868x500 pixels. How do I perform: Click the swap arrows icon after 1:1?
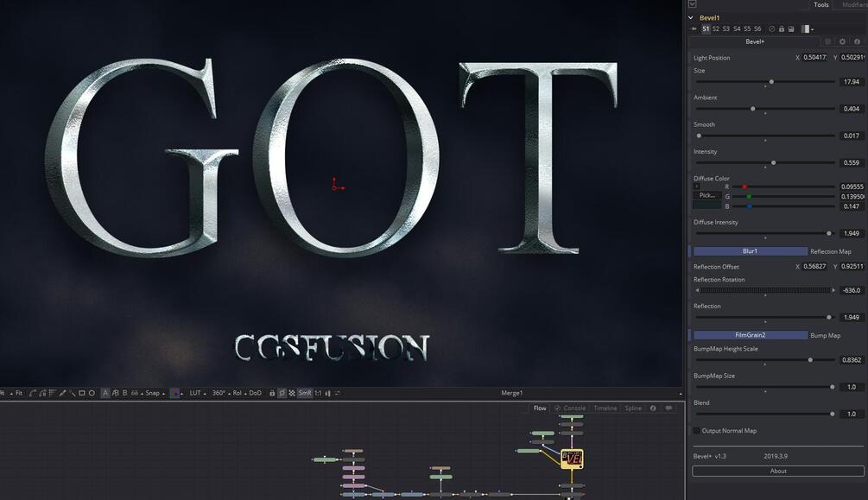pyautogui.click(x=337, y=393)
